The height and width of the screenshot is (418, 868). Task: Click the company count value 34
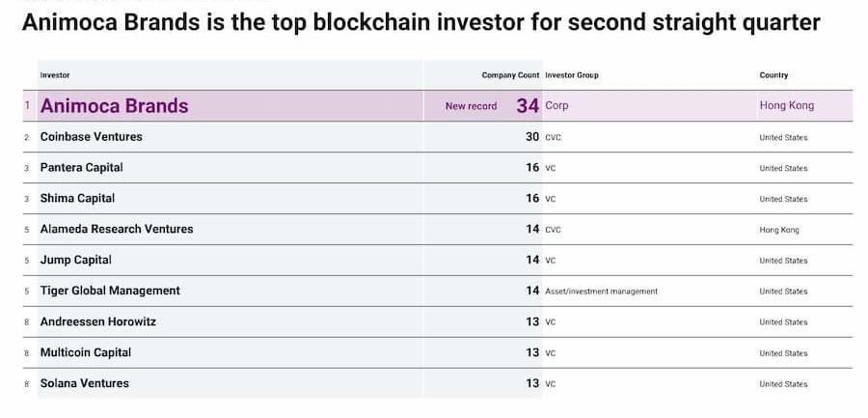[528, 106]
